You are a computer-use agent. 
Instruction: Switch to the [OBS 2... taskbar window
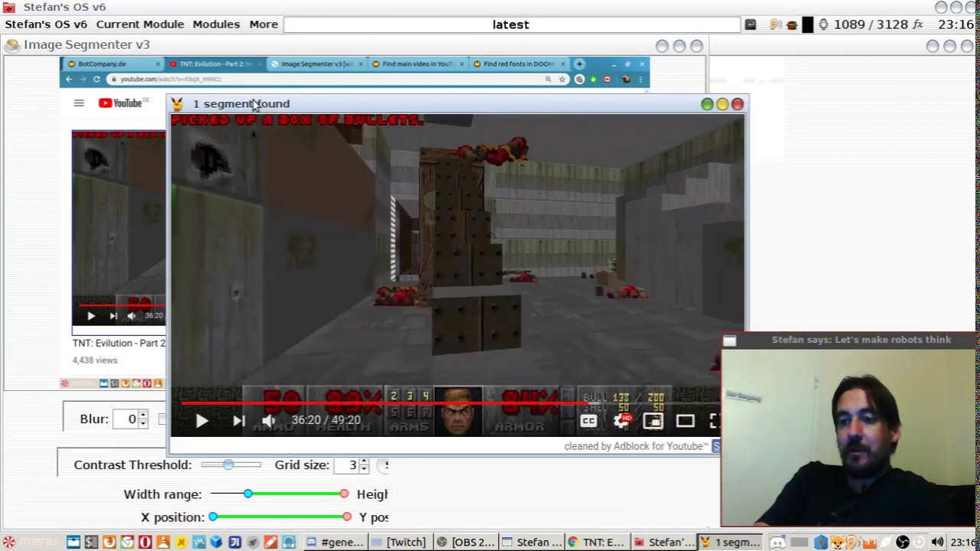pos(465,543)
